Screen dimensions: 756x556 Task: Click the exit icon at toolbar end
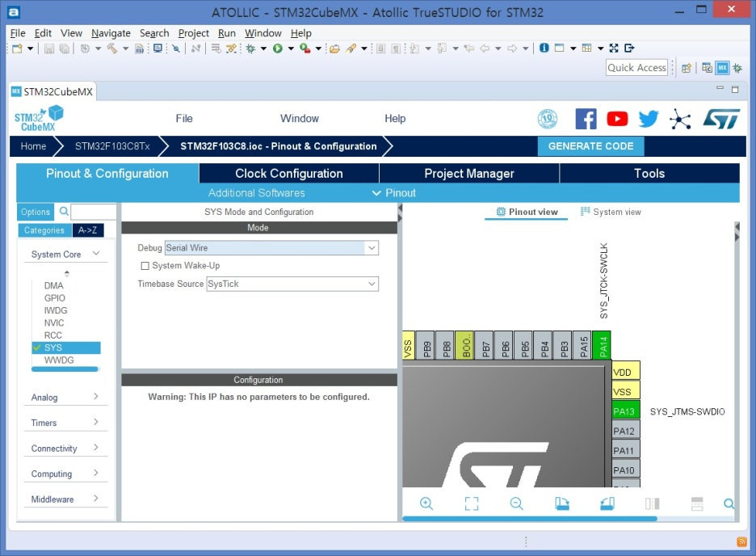coord(629,48)
